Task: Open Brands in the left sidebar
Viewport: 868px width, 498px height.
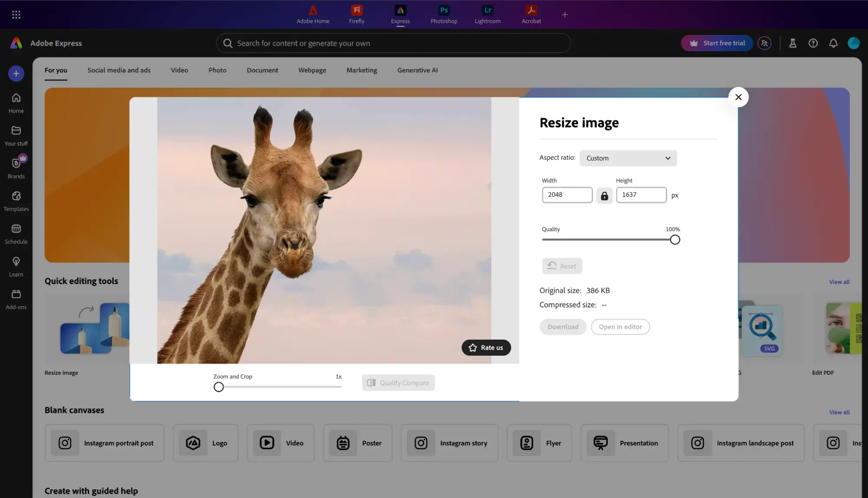Action: (16, 167)
